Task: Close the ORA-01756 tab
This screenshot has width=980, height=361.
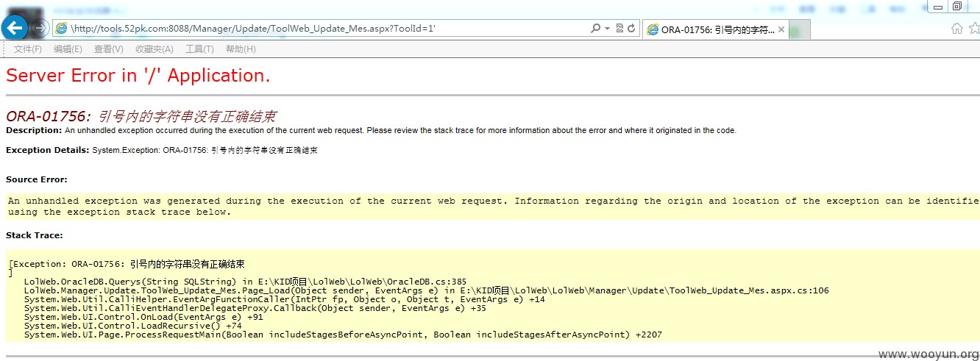Action: [781, 30]
